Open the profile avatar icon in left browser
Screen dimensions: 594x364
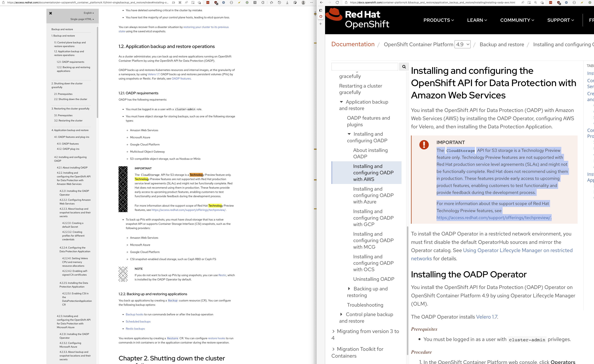(x=303, y=3)
